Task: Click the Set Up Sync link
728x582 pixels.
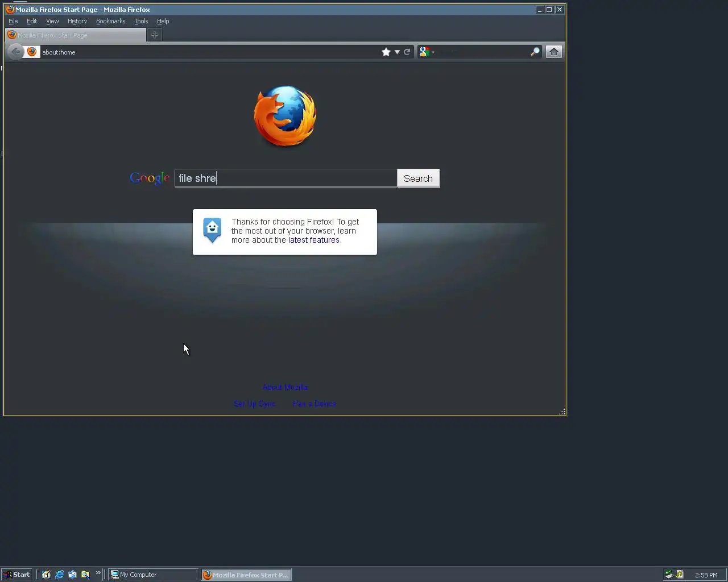Action: (x=255, y=404)
